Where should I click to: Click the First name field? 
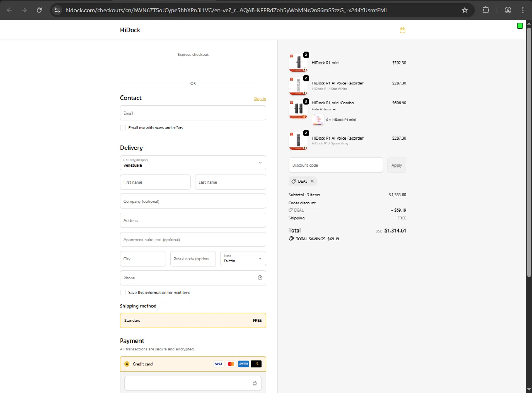click(155, 182)
